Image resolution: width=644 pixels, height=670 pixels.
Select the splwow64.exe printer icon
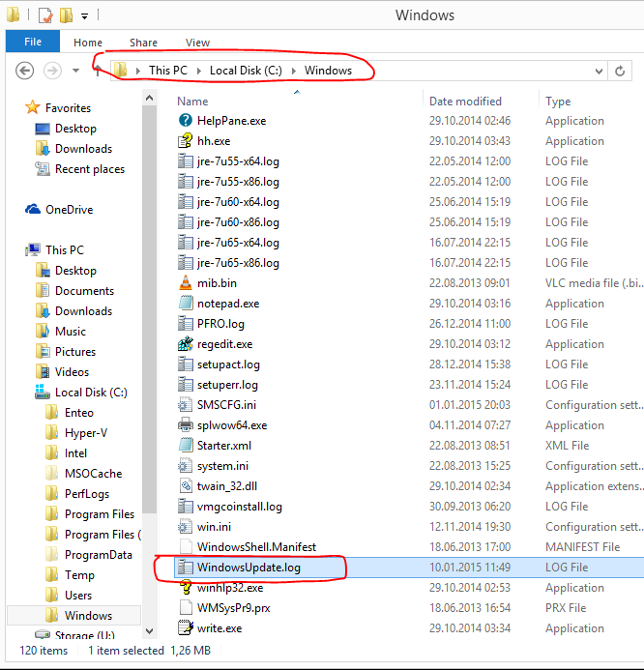[186, 425]
